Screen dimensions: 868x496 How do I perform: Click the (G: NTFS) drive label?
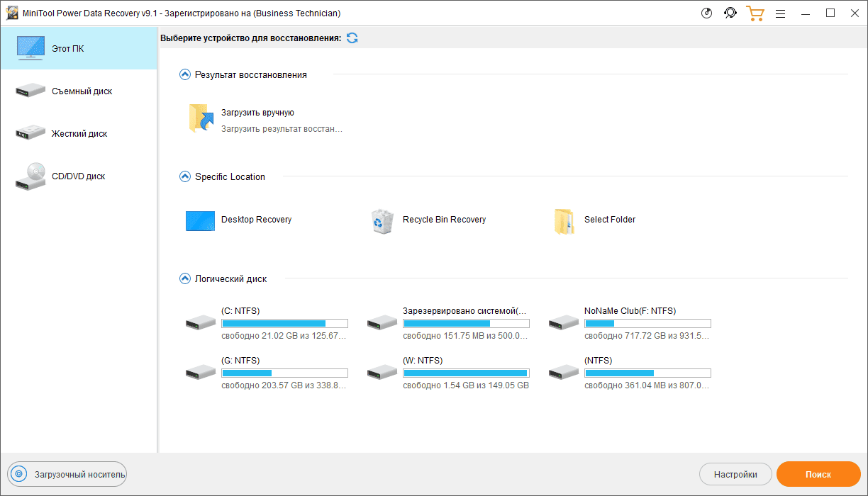point(240,361)
